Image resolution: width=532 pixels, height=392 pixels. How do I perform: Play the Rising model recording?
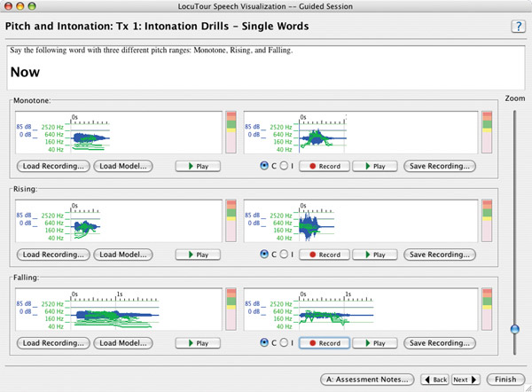click(x=198, y=255)
